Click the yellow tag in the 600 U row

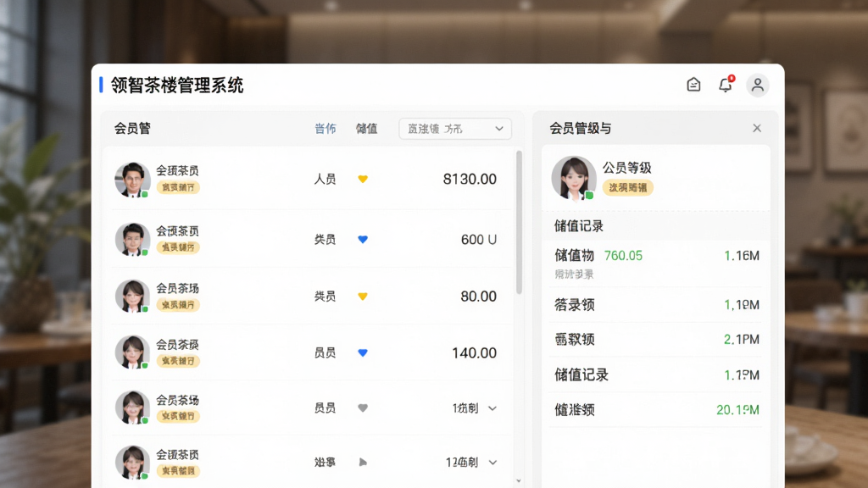178,247
